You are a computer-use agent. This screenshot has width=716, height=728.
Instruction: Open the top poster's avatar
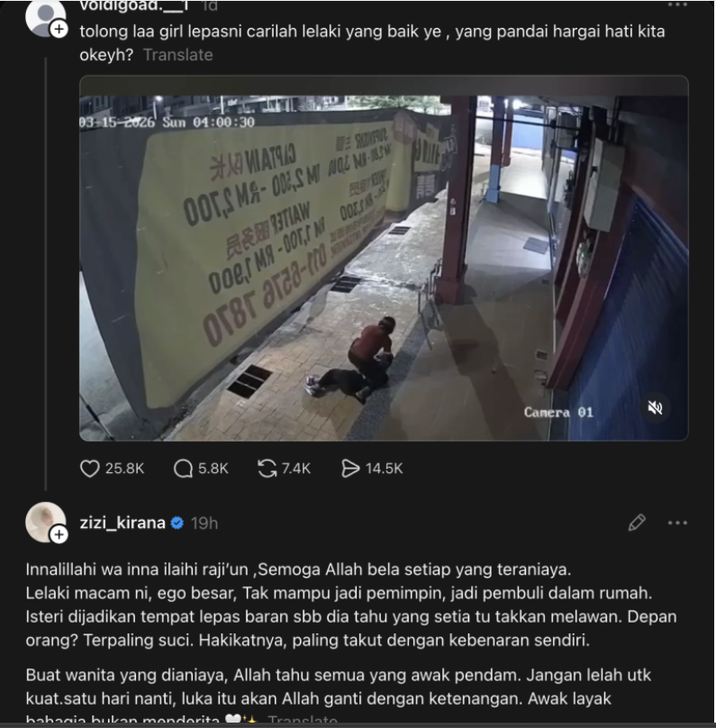(x=45, y=16)
